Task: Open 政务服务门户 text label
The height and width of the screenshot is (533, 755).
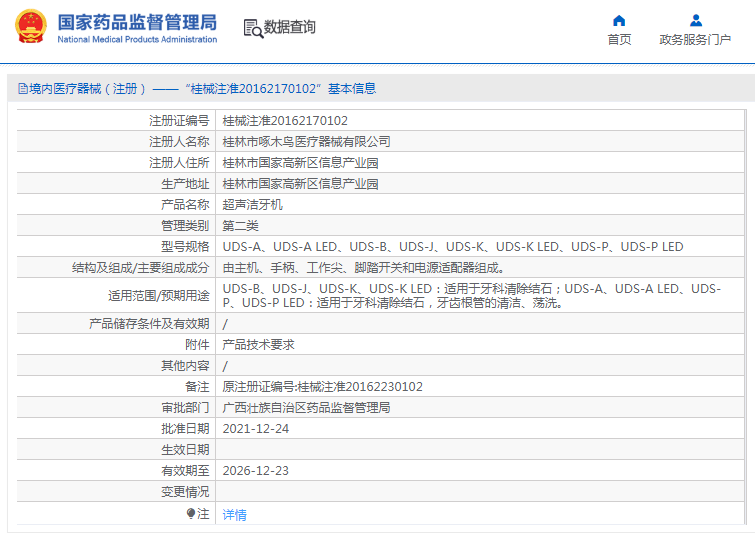Action: click(695, 40)
